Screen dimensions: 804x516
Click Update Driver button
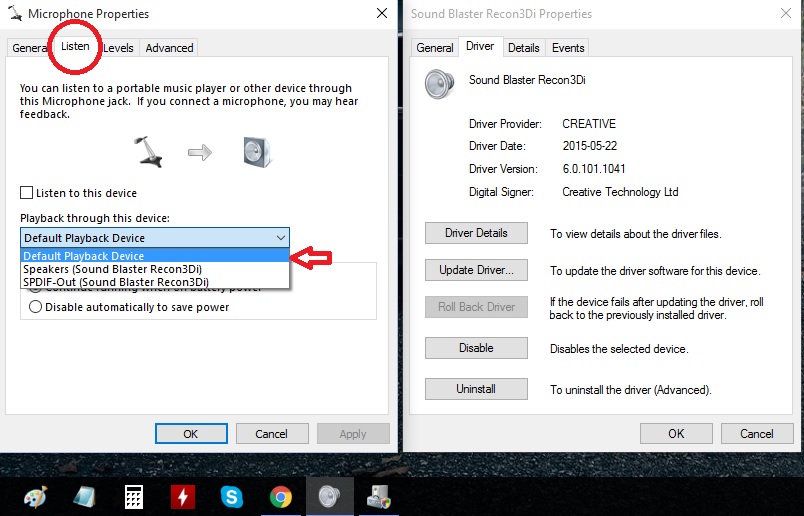(476, 270)
